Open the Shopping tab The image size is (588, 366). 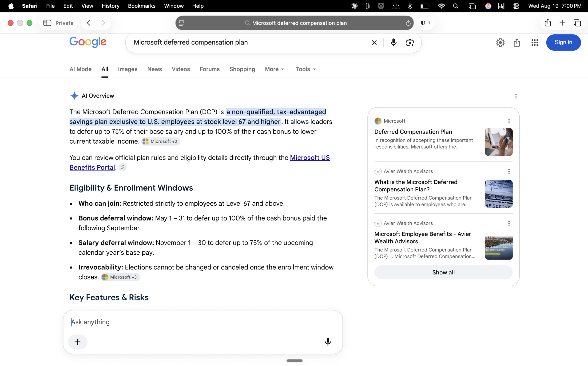[x=242, y=69]
